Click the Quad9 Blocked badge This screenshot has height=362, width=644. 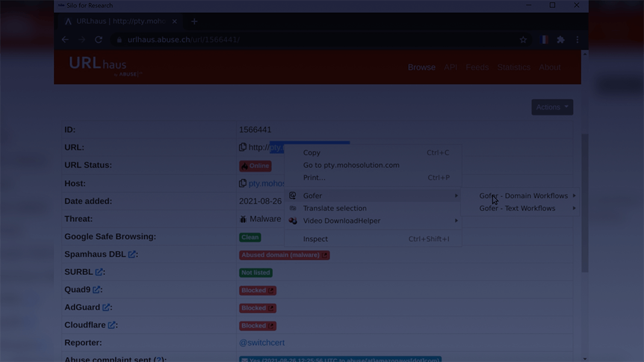(x=258, y=290)
